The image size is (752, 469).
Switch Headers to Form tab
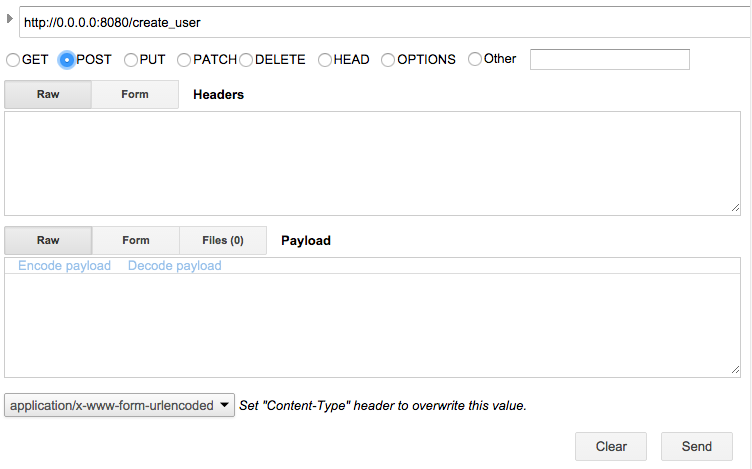tap(135, 94)
